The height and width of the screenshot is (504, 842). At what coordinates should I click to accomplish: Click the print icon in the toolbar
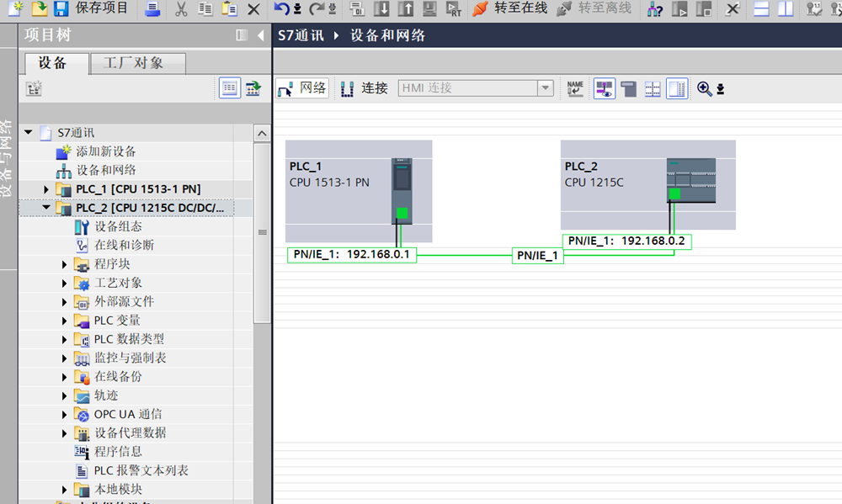[152, 9]
